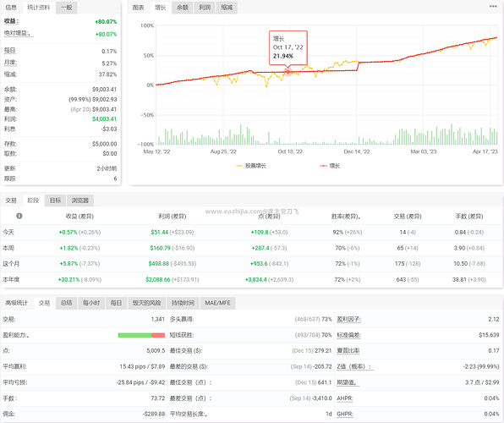Click the 胜率(差异) column header
The height and width of the screenshot is (423, 504).
pos(346,217)
